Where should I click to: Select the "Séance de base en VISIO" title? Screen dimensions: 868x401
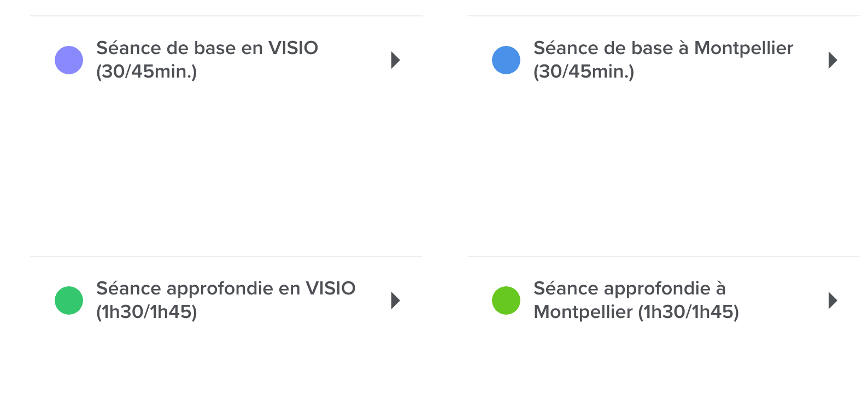207,48
